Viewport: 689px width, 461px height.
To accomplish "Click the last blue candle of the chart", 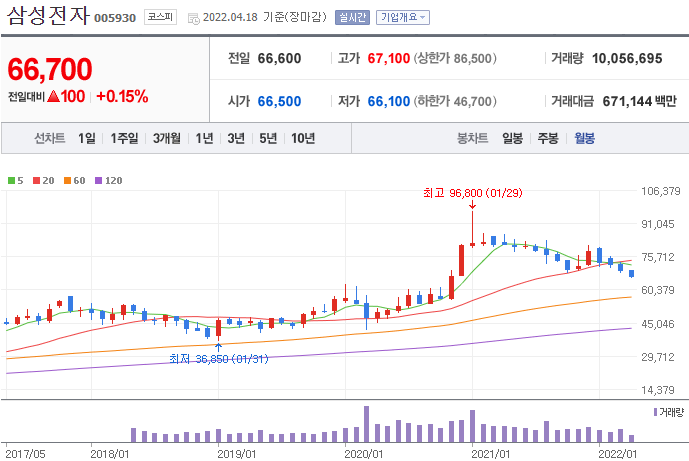I will coord(631,274).
